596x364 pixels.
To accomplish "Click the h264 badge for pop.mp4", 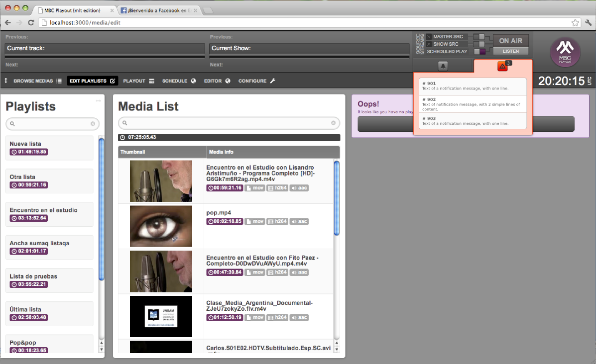I will 277,221.
